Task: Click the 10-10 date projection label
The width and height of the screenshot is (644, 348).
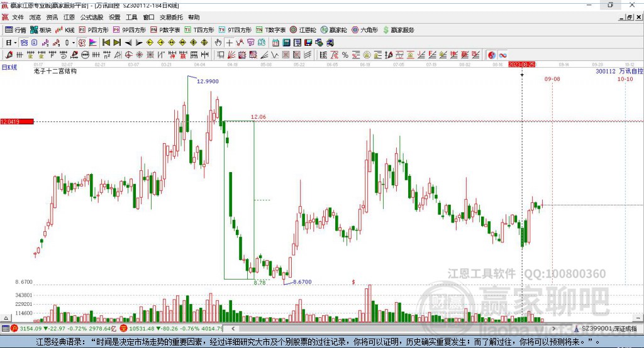Action: (625, 79)
